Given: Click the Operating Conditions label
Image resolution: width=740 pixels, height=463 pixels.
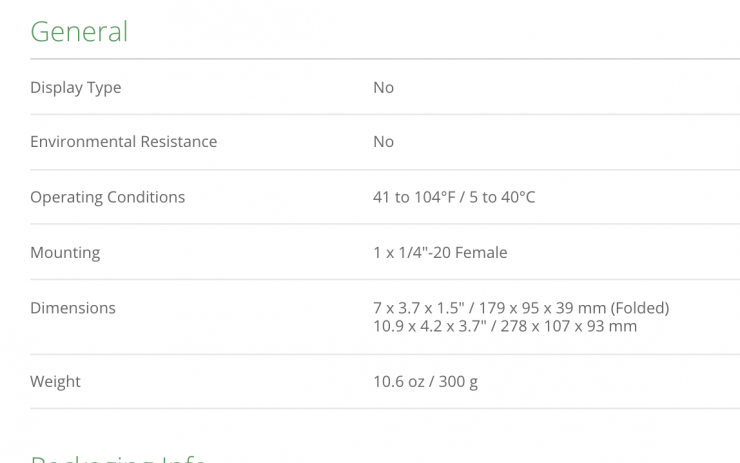Looking at the screenshot, I should 107,197.
